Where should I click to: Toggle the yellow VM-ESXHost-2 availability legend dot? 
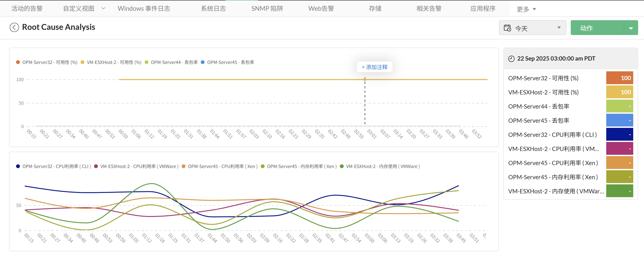point(82,62)
